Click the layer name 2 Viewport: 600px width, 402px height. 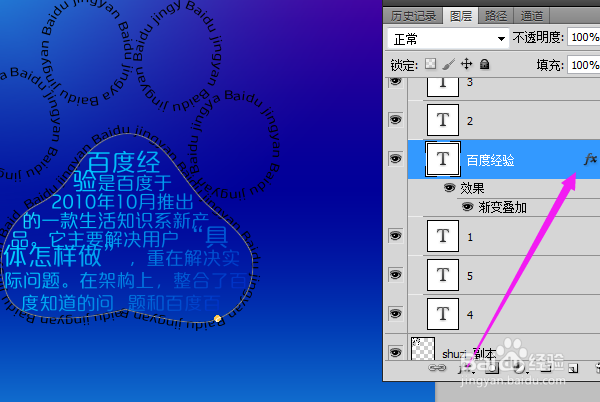point(470,121)
